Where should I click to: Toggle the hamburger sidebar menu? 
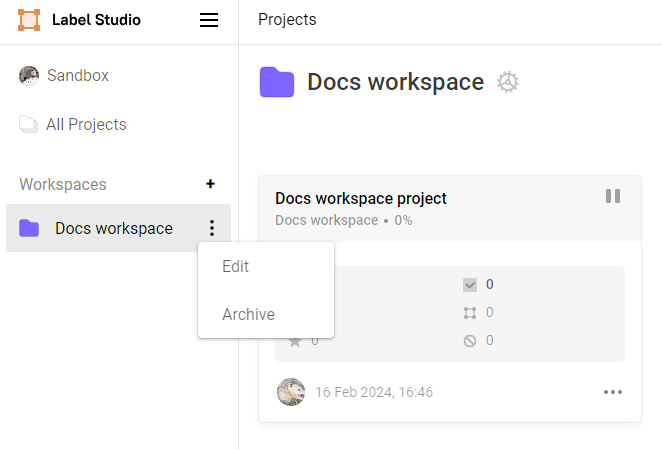(x=209, y=20)
